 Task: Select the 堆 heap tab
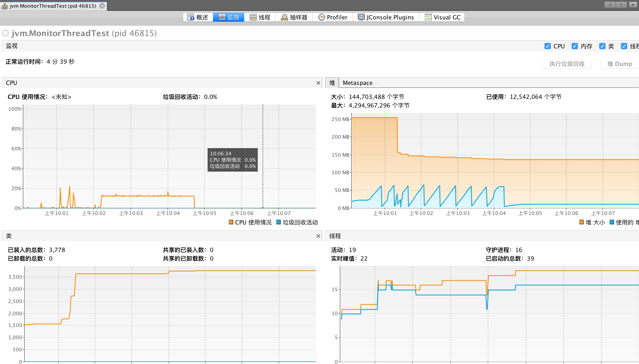tap(332, 83)
